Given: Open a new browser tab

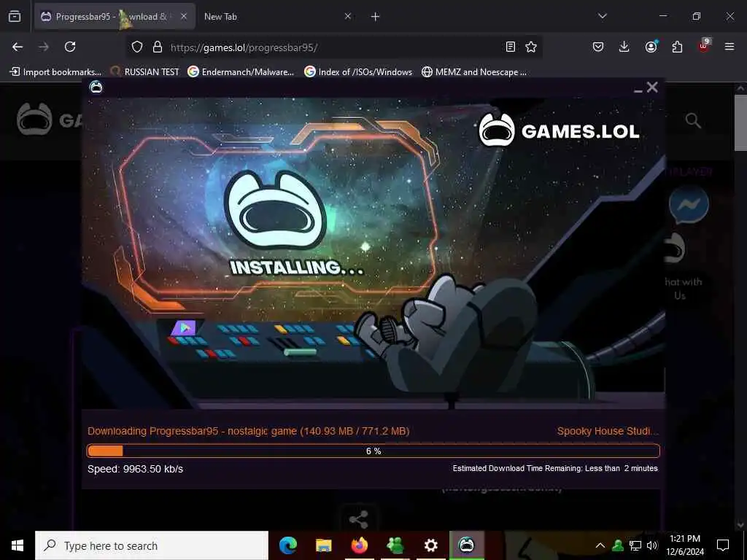Looking at the screenshot, I should [375, 17].
